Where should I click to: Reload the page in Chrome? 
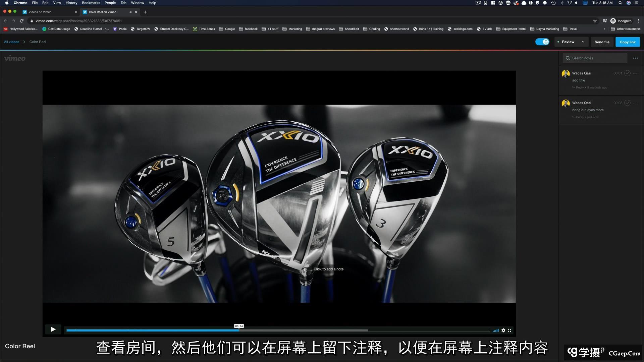(x=22, y=21)
